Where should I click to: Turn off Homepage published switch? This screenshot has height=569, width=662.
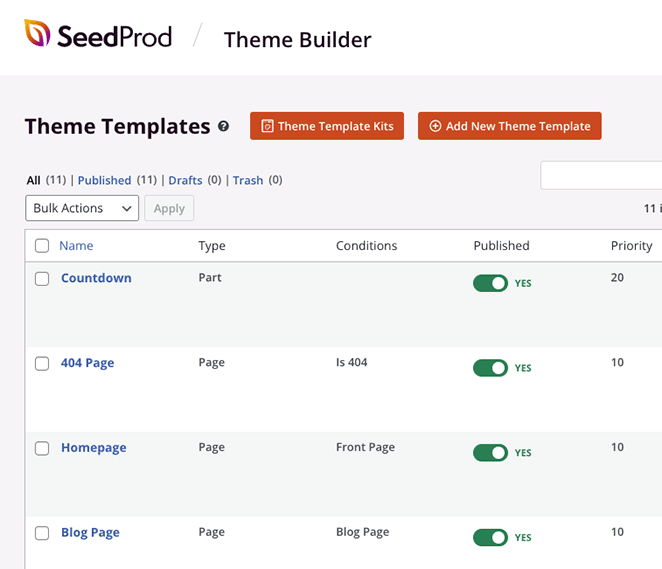pos(491,453)
